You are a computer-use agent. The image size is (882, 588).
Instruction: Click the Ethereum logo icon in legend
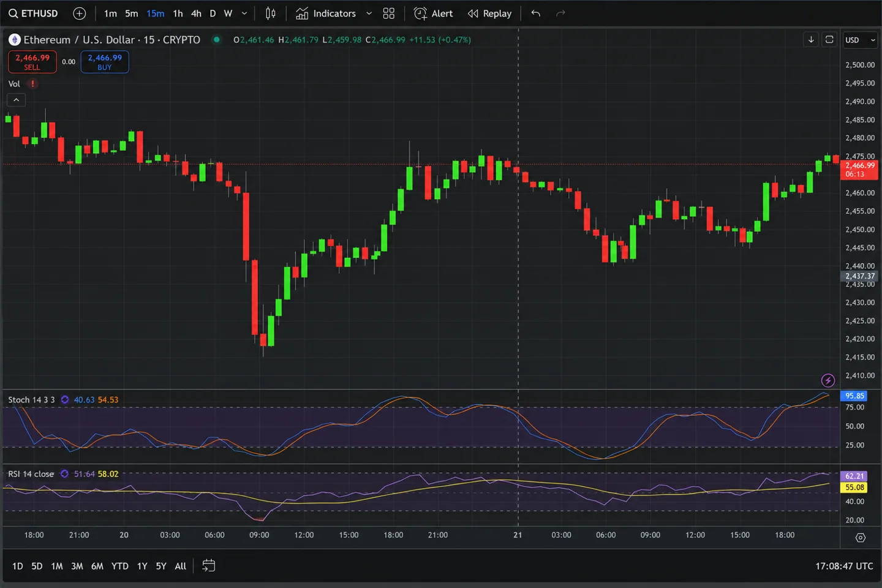click(15, 40)
